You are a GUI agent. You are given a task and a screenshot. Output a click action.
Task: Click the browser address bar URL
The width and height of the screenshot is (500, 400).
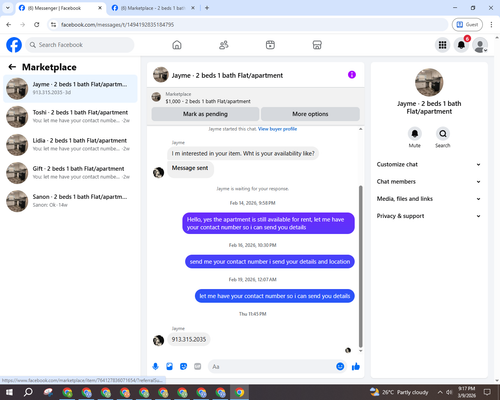point(117,25)
